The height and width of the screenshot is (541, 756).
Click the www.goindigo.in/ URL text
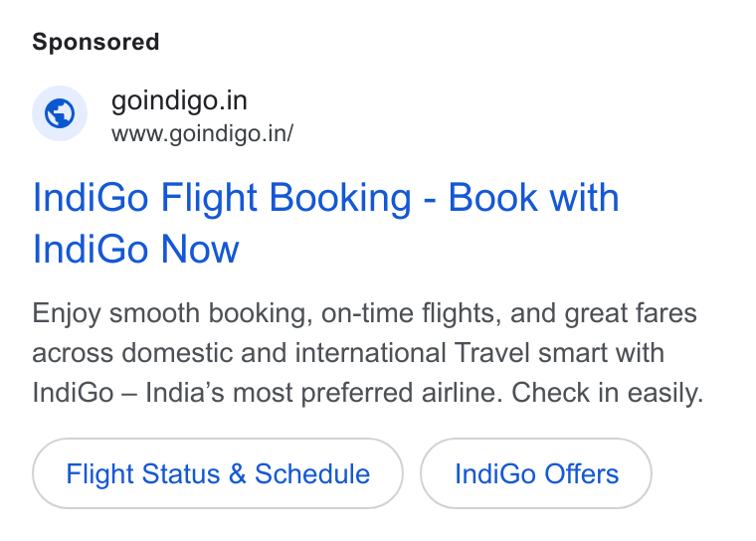click(202, 133)
